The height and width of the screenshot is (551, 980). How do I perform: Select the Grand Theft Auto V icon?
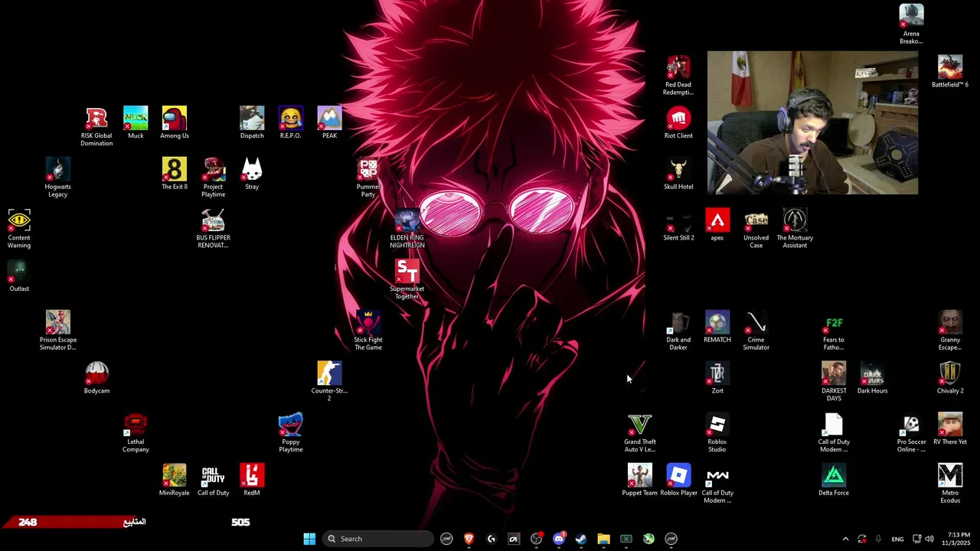640,433
